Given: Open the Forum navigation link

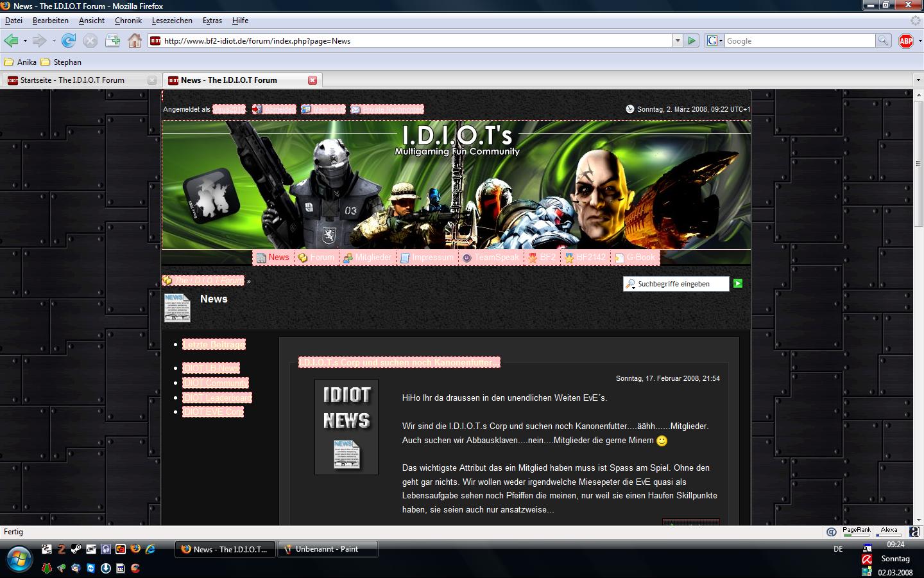Looking at the screenshot, I should (x=316, y=258).
